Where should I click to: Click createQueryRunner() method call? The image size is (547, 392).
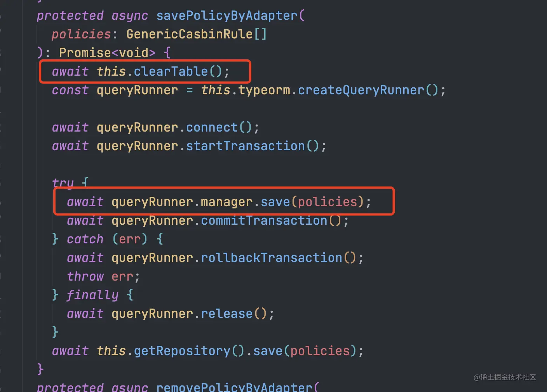click(x=368, y=90)
